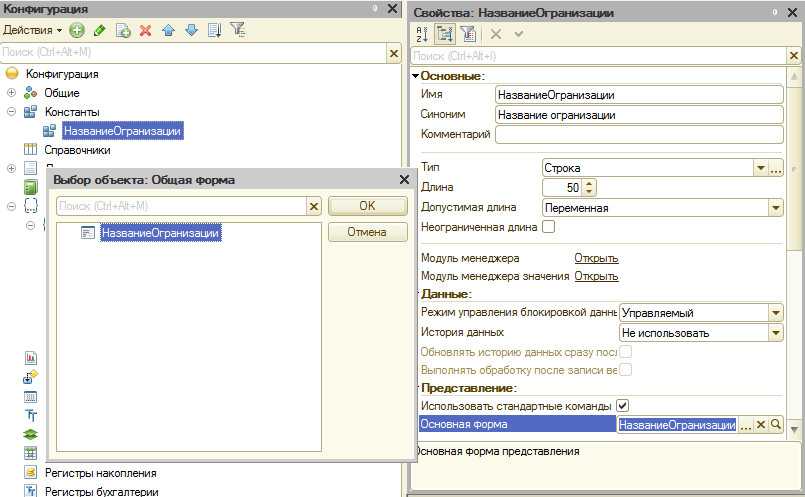This screenshot has width=805, height=497.
Task: Click the Общие branch icon in the tree
Action: pos(30,93)
